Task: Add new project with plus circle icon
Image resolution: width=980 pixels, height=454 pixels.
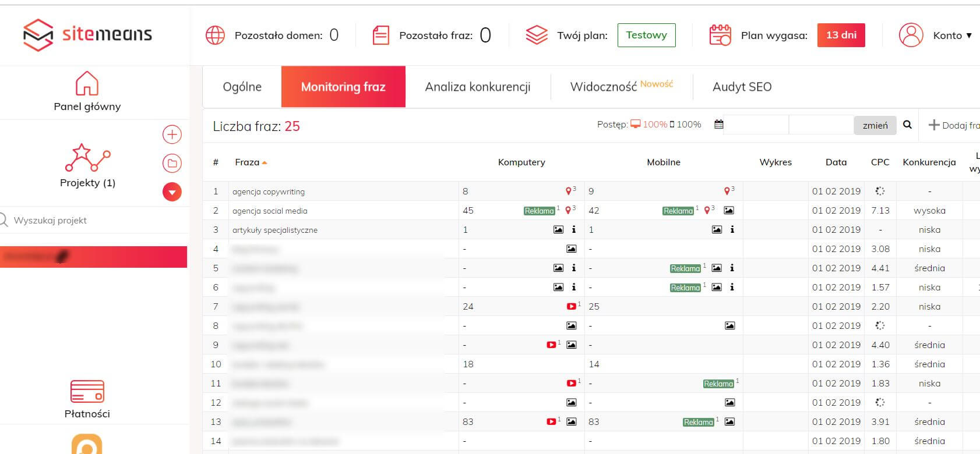Action: click(172, 134)
